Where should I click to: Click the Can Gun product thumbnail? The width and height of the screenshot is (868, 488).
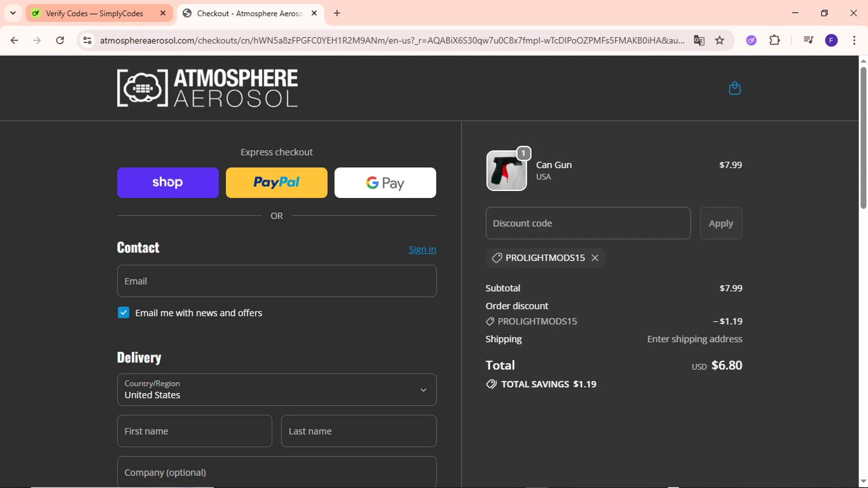click(506, 171)
